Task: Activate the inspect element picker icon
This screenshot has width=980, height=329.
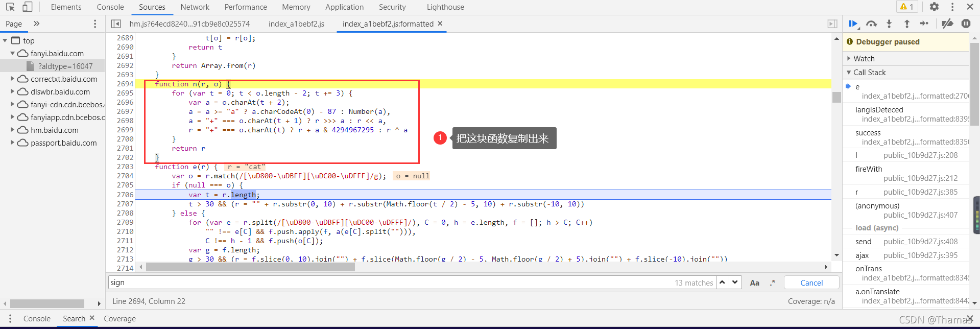Action: (x=10, y=7)
